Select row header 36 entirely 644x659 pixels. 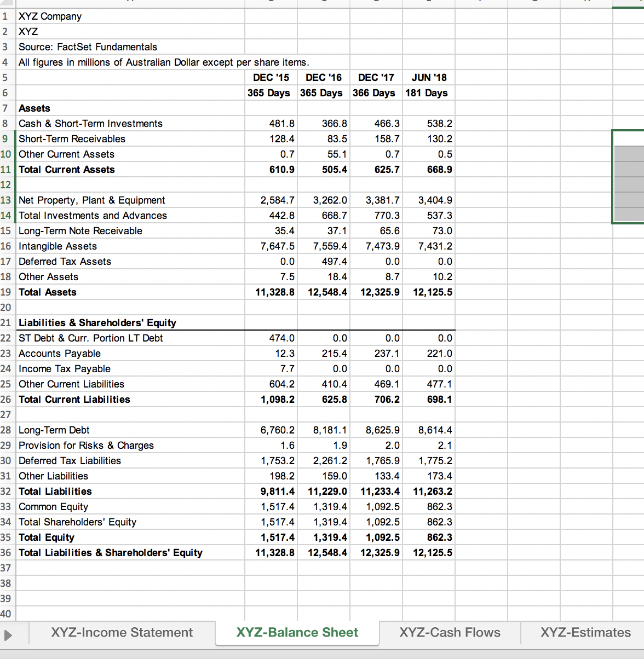click(x=6, y=552)
